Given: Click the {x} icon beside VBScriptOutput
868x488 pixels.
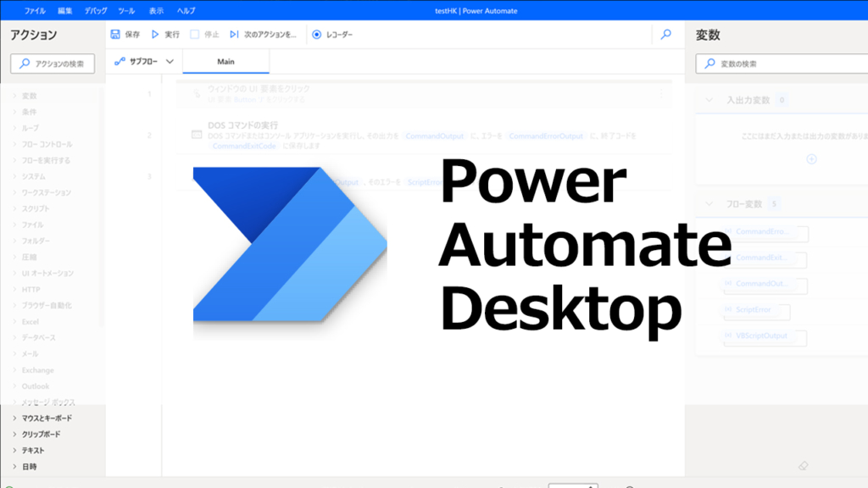Looking at the screenshot, I should [x=728, y=336].
